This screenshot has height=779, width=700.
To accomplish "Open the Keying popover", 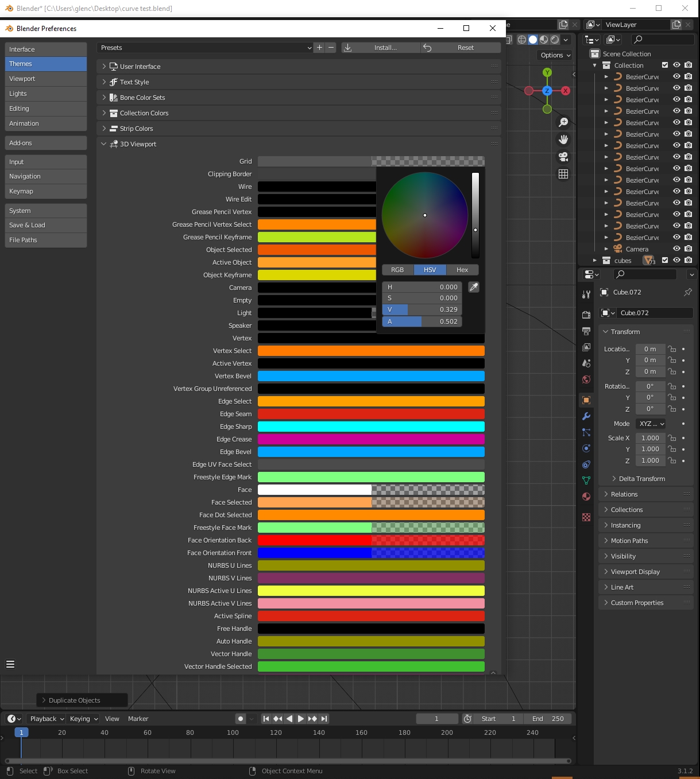I will [83, 719].
